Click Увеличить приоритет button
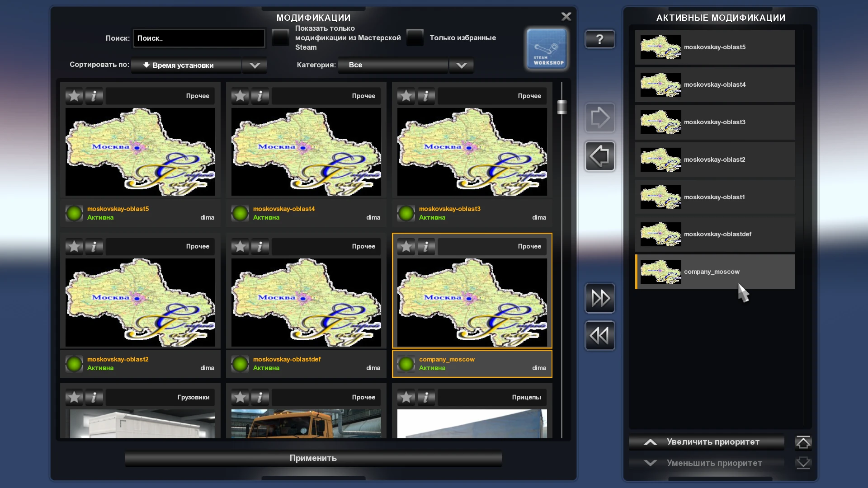 click(707, 442)
